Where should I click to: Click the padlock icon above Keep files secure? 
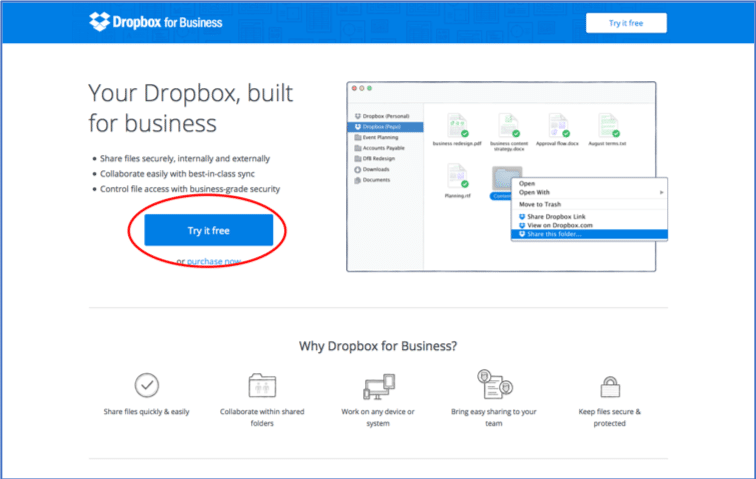click(x=610, y=386)
